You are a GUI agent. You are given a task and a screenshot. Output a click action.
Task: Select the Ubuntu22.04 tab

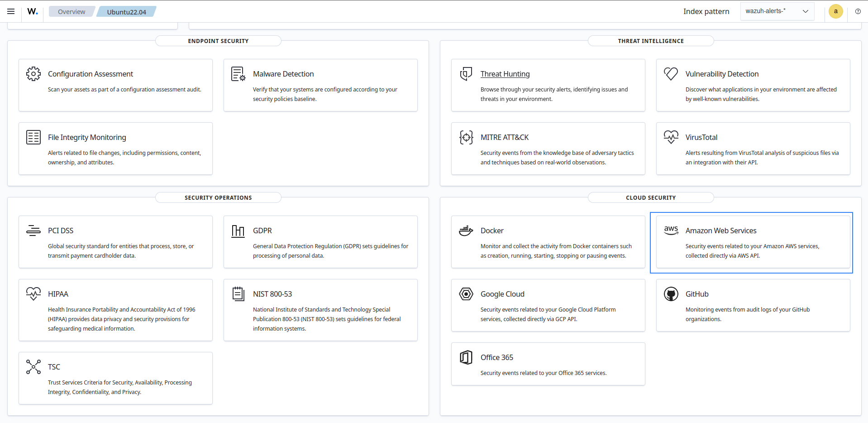pyautogui.click(x=126, y=11)
